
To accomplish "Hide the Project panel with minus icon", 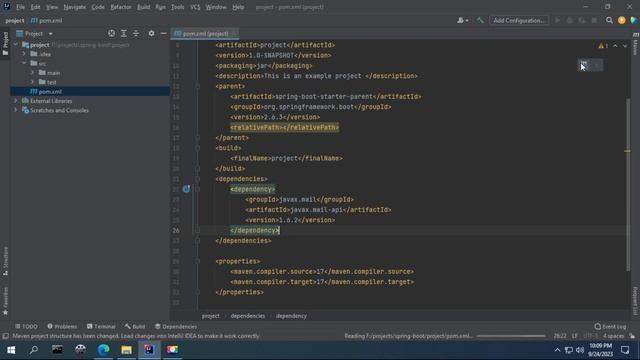I will pos(163,33).
